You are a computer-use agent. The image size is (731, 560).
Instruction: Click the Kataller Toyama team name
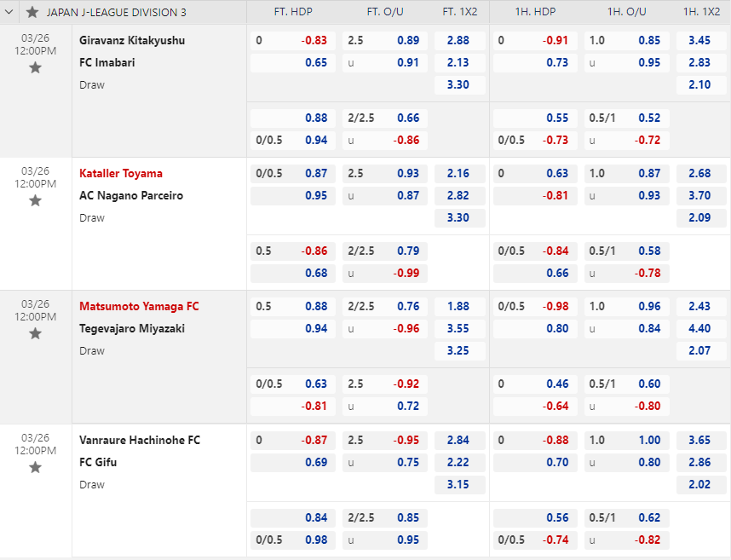[121, 174]
